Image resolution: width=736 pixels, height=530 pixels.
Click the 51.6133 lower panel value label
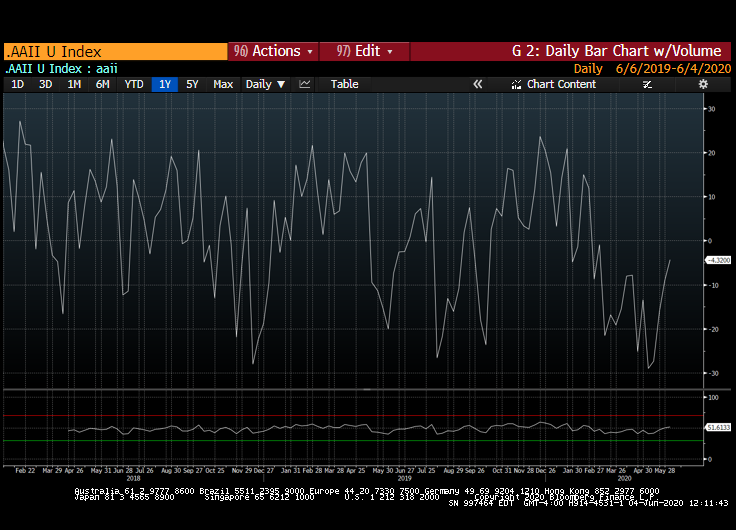click(x=719, y=427)
